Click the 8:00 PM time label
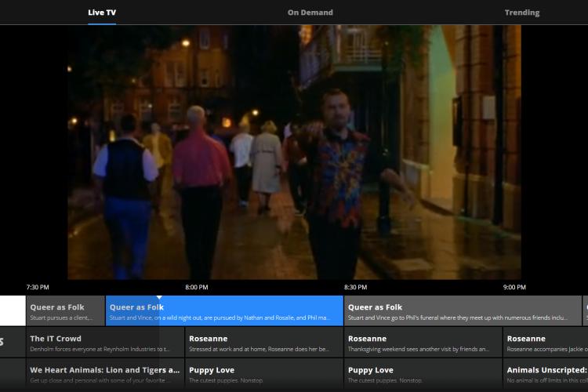Viewport: 588px width, 392px height. 197,288
